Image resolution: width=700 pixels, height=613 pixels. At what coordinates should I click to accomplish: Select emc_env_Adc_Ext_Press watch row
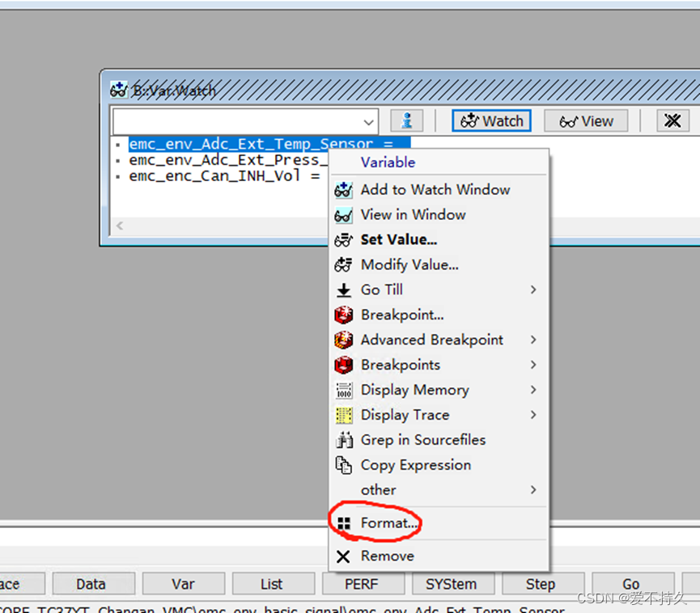coord(228,160)
